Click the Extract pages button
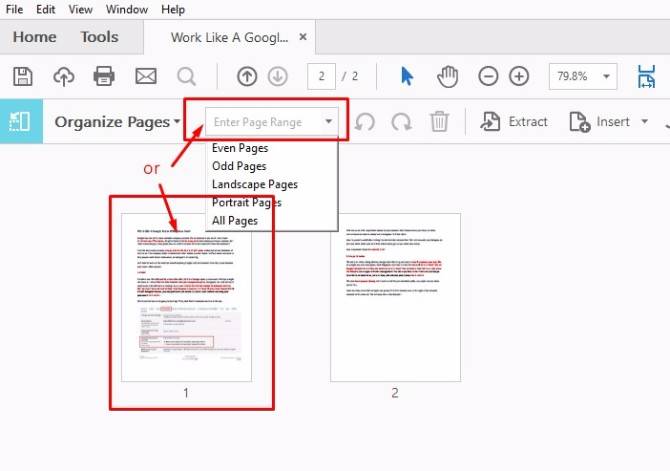 tap(514, 122)
